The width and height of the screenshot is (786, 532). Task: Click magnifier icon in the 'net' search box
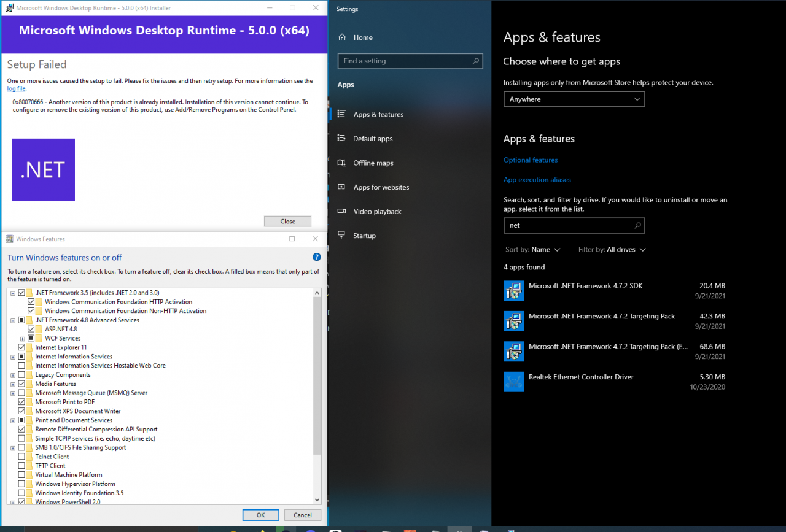tap(637, 225)
